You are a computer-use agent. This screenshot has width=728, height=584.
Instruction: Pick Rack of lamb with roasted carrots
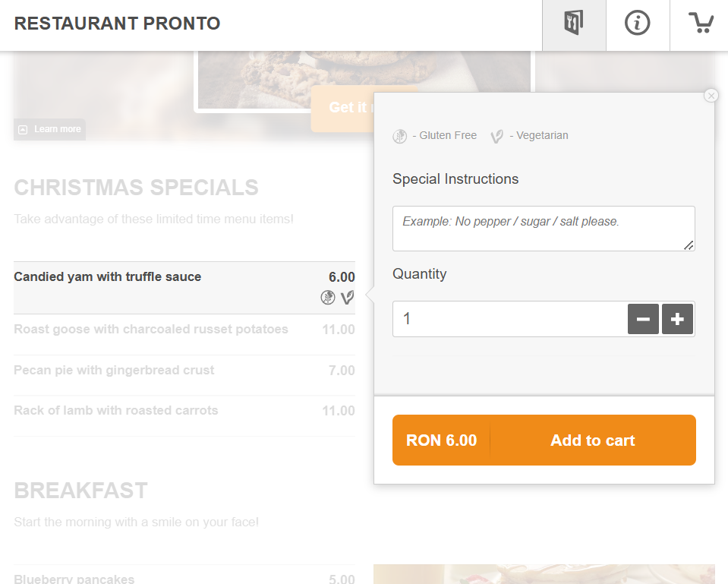click(x=116, y=411)
